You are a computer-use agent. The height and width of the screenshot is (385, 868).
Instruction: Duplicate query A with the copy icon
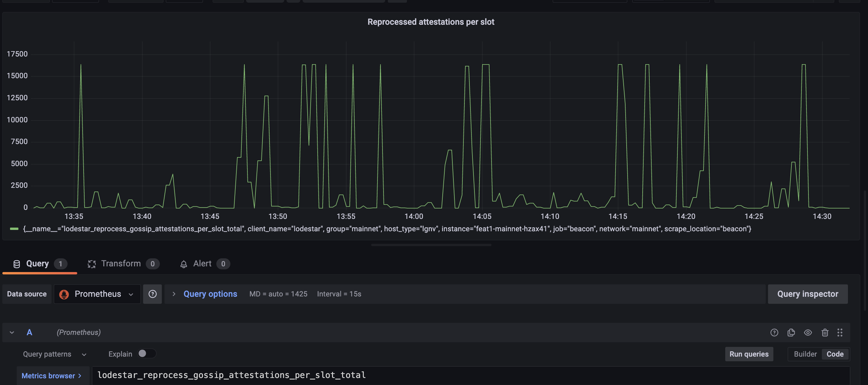coord(791,333)
